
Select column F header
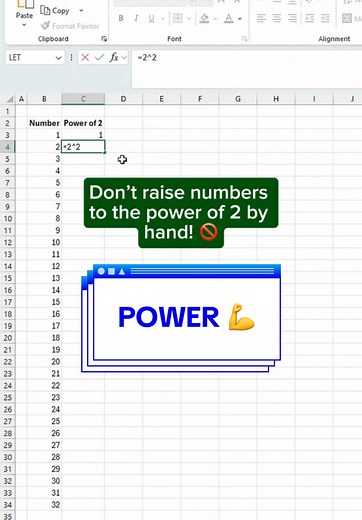[x=200, y=99]
